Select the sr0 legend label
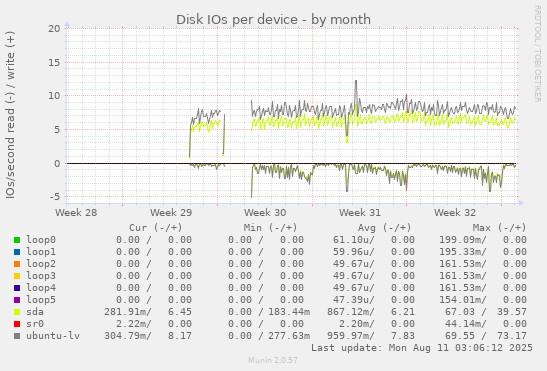This screenshot has height=371, width=547. 35,324
